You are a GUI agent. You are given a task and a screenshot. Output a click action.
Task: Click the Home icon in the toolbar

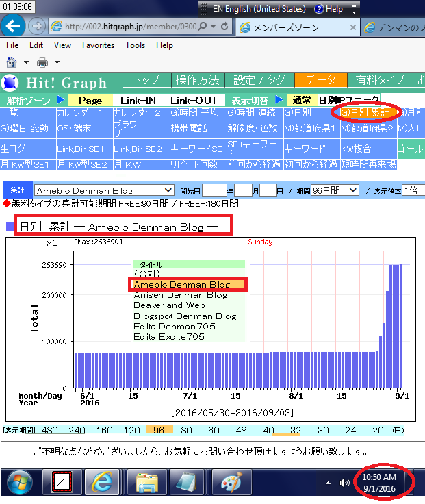(x=12, y=62)
